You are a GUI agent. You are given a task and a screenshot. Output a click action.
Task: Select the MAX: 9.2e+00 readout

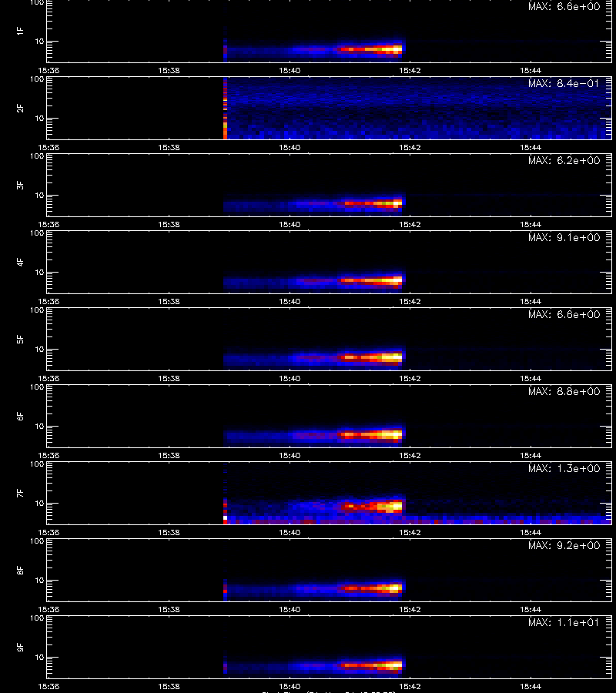click(x=564, y=545)
